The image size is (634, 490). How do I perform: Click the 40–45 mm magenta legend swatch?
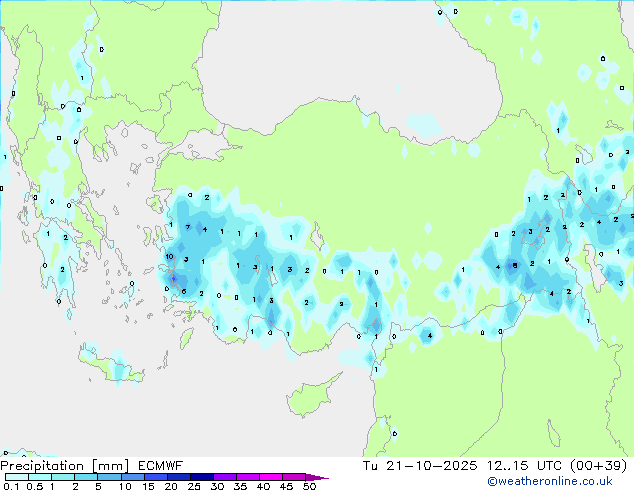click(x=271, y=477)
